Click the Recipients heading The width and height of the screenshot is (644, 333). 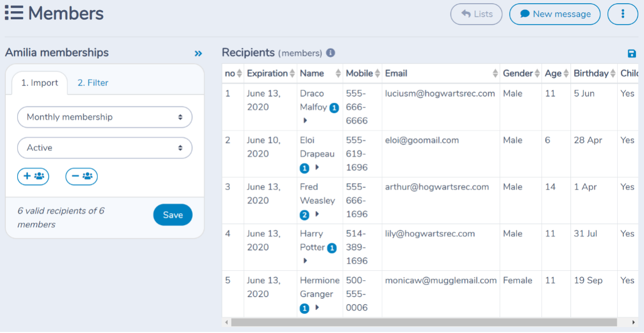point(248,53)
